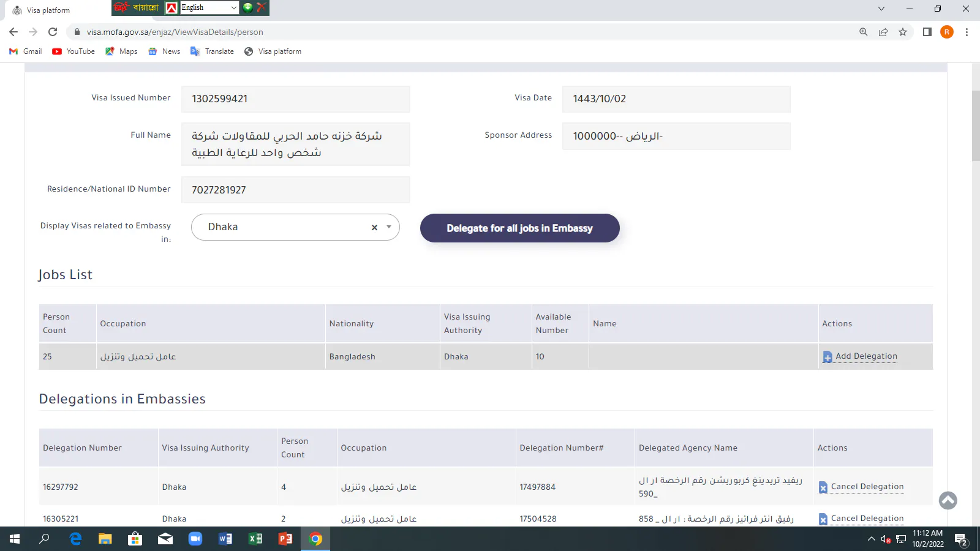The height and width of the screenshot is (551, 980).
Task: Open Visa platform bookmark
Action: pyautogui.click(x=273, y=51)
